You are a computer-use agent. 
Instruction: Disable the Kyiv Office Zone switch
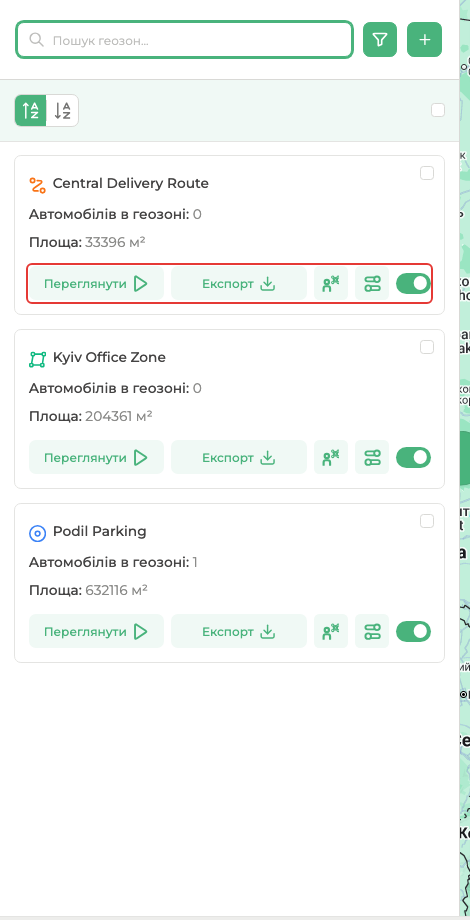tap(413, 457)
